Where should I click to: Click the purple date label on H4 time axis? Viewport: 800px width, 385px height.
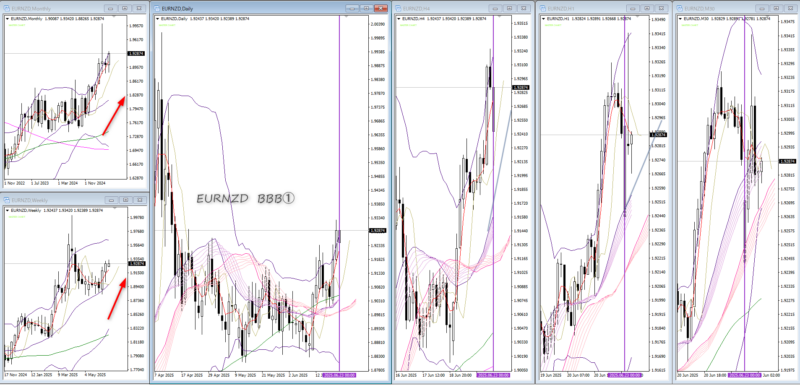click(x=493, y=375)
